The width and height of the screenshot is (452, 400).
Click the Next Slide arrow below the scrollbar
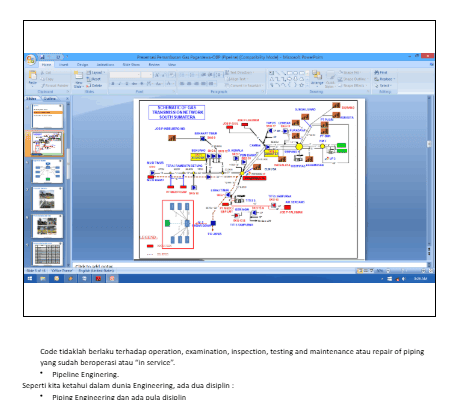pyautogui.click(x=429, y=254)
